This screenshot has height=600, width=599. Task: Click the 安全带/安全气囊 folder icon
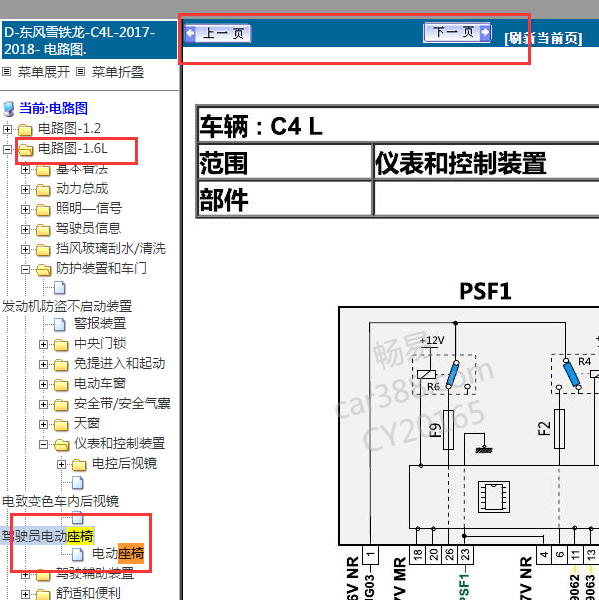[61, 404]
